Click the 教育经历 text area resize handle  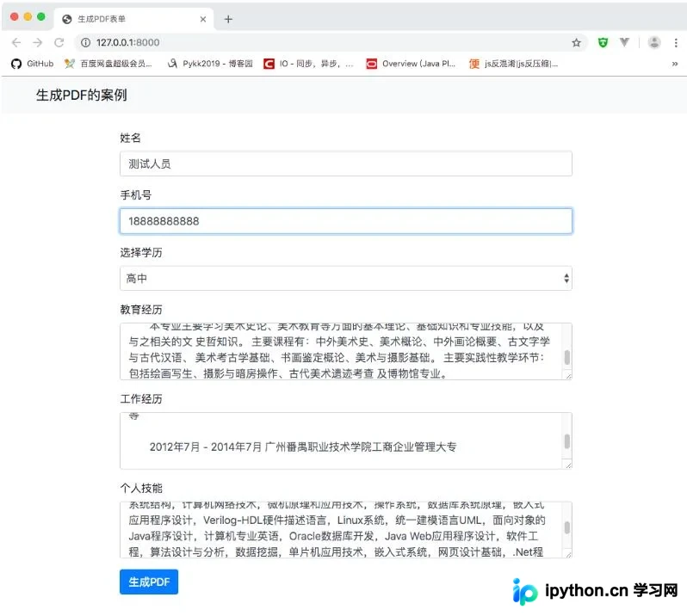coord(568,376)
